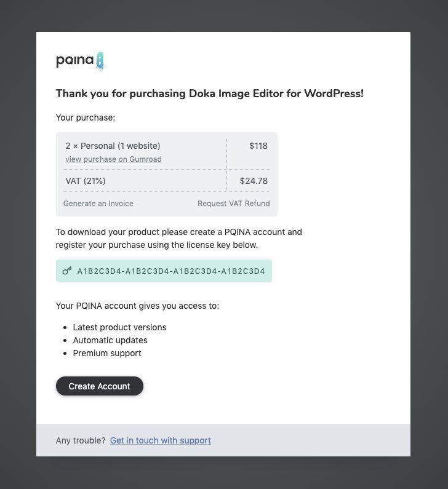Click the key icon beside the license
Image resolution: width=448 pixels, height=489 pixels.
pyautogui.click(x=67, y=271)
